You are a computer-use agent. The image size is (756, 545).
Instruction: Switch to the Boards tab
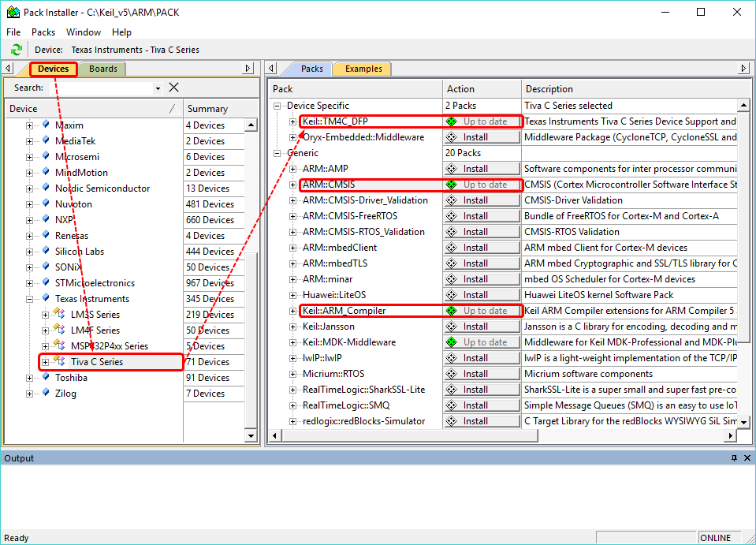[x=102, y=69]
